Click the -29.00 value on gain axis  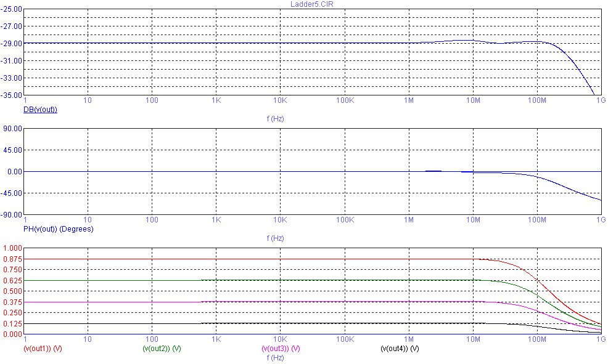coord(11,44)
